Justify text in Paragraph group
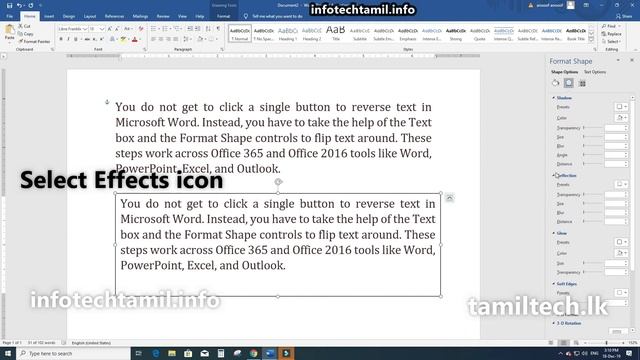 tap(176, 39)
